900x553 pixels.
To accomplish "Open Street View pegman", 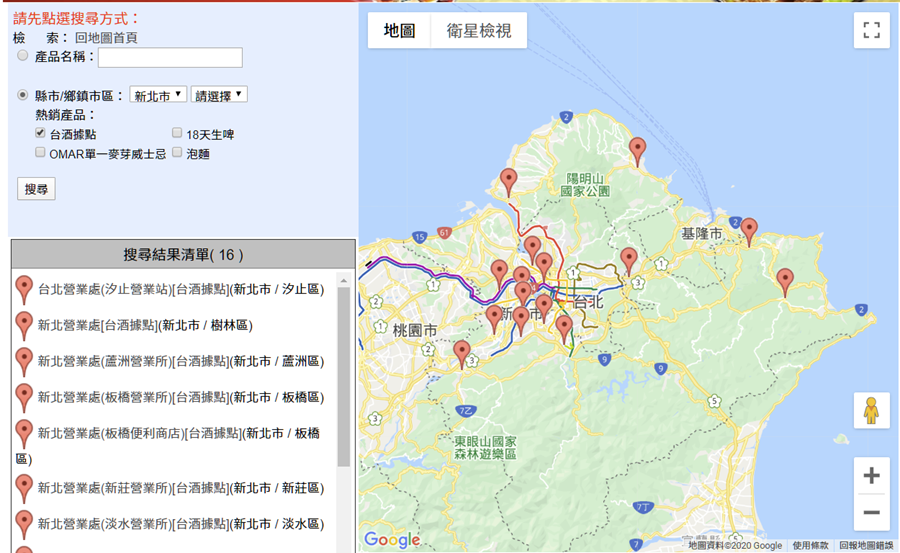I will 871,411.
